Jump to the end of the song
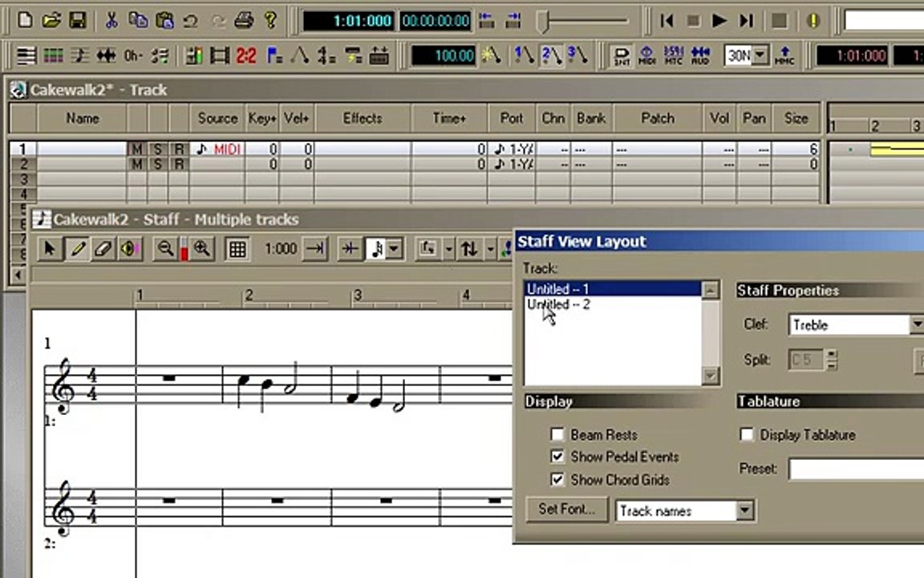Image resolution: width=924 pixels, height=578 pixels. tap(745, 21)
